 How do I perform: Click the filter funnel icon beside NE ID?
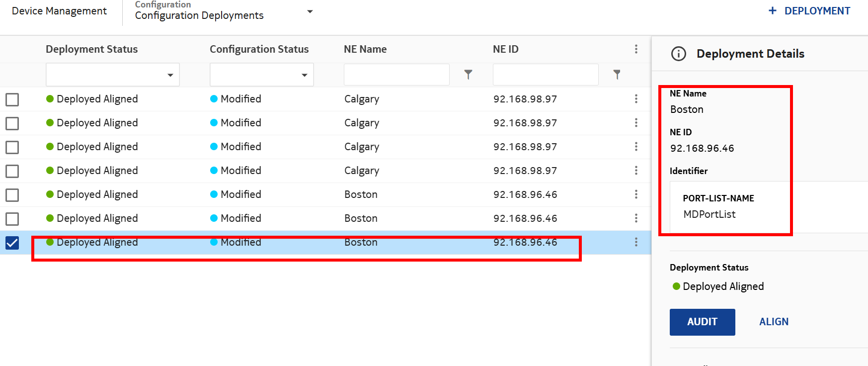617,75
